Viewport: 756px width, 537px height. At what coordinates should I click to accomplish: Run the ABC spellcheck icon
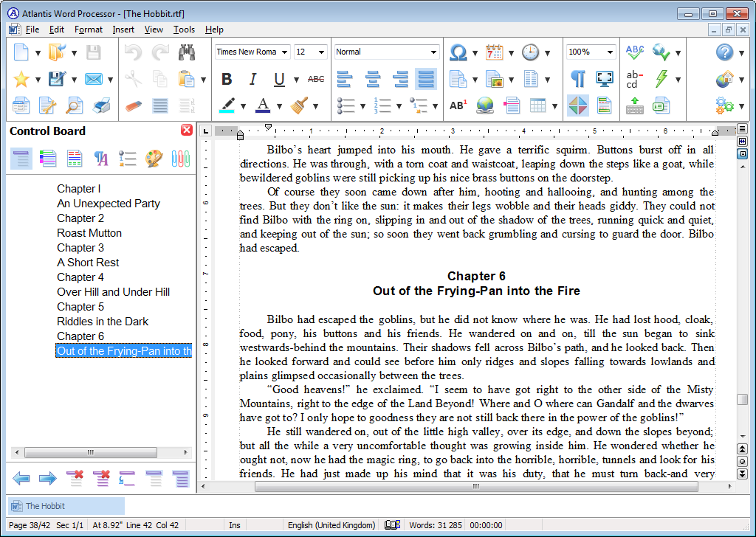tap(634, 52)
